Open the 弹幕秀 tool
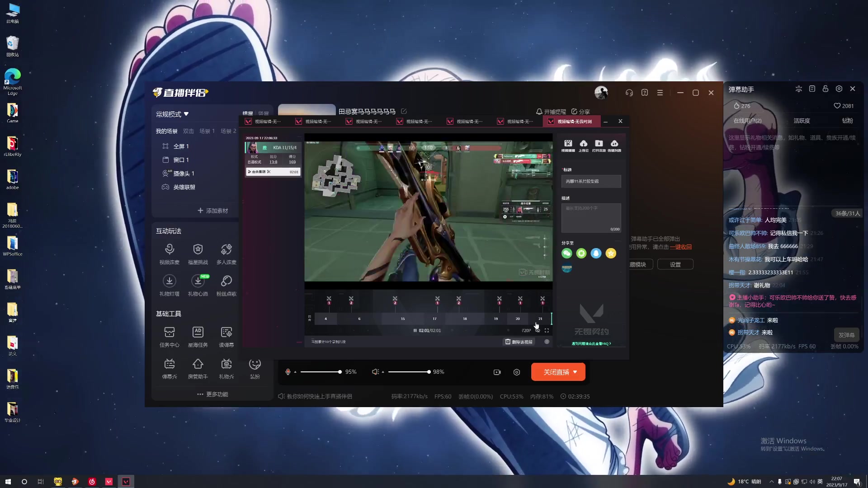 (170, 369)
